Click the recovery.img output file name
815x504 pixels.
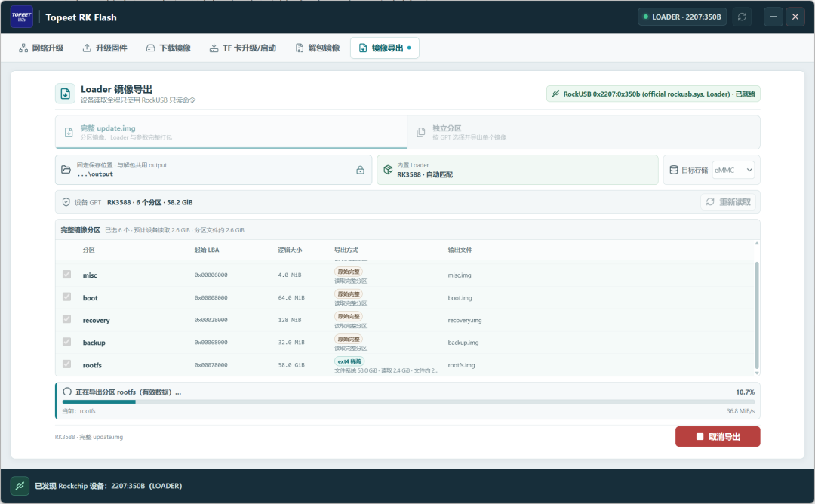[x=465, y=320]
